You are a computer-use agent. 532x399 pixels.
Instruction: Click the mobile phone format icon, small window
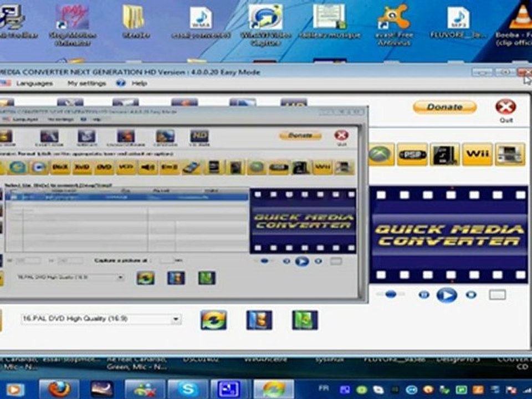pos(191,167)
